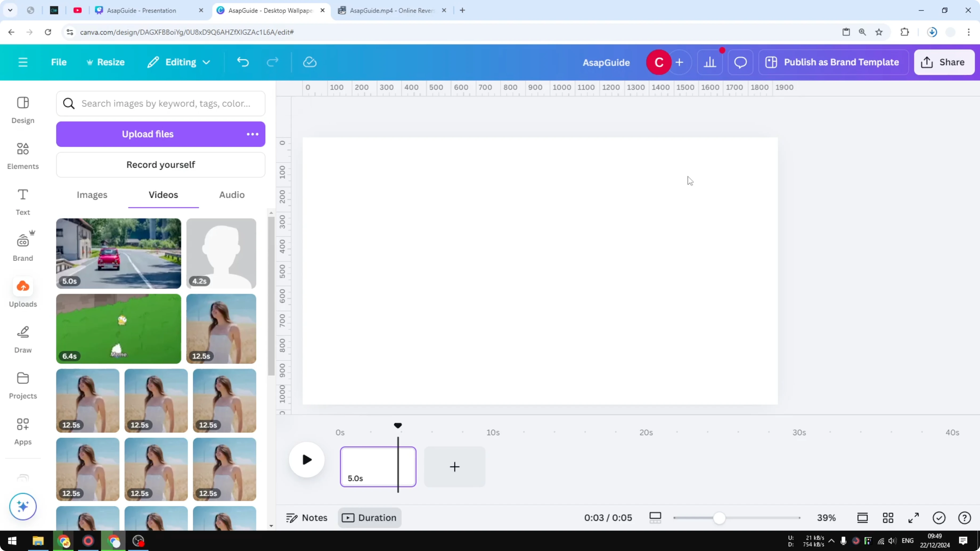This screenshot has width=980, height=551.
Task: Open the Magic Studio sparkle icon
Action: coord(22,507)
